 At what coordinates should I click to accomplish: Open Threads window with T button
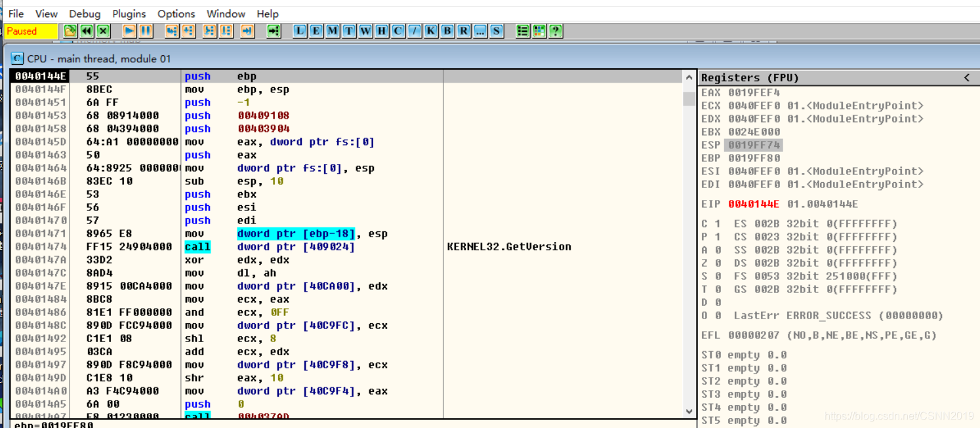[x=350, y=31]
